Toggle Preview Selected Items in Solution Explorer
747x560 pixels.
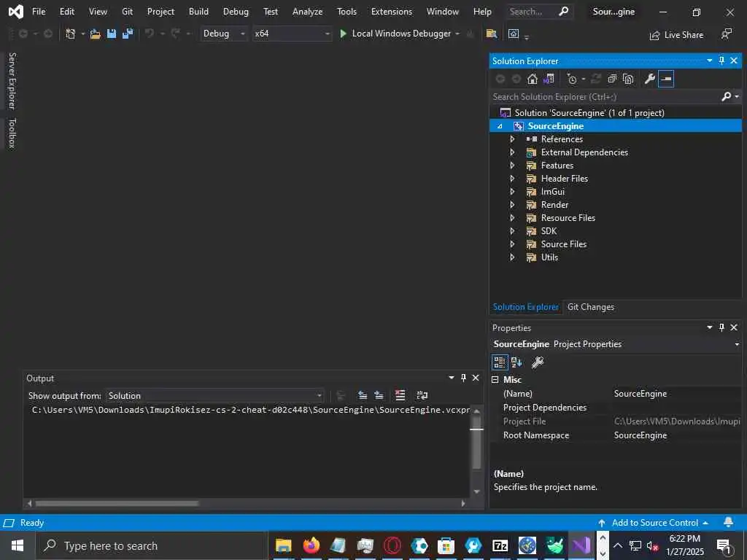[666, 79]
